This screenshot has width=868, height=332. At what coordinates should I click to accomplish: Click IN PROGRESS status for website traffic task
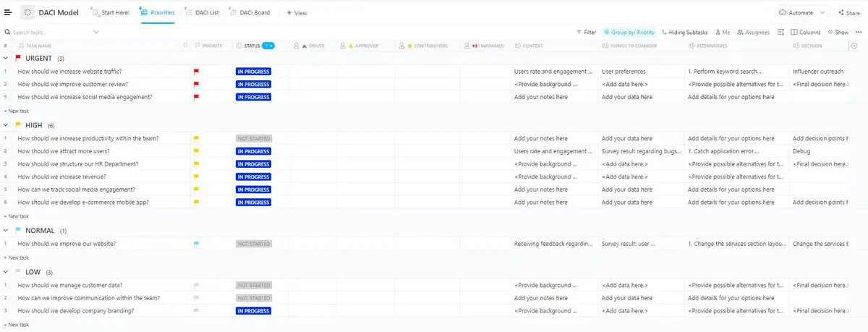click(x=253, y=72)
